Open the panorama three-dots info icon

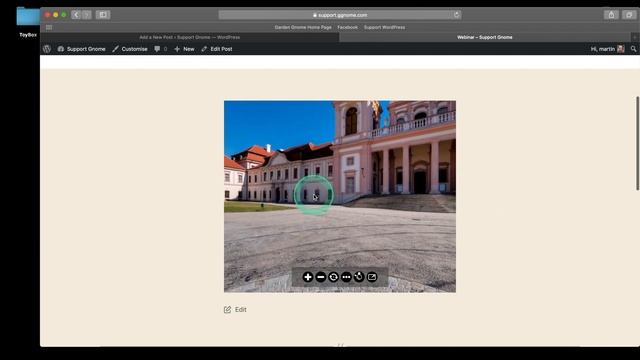[346, 277]
